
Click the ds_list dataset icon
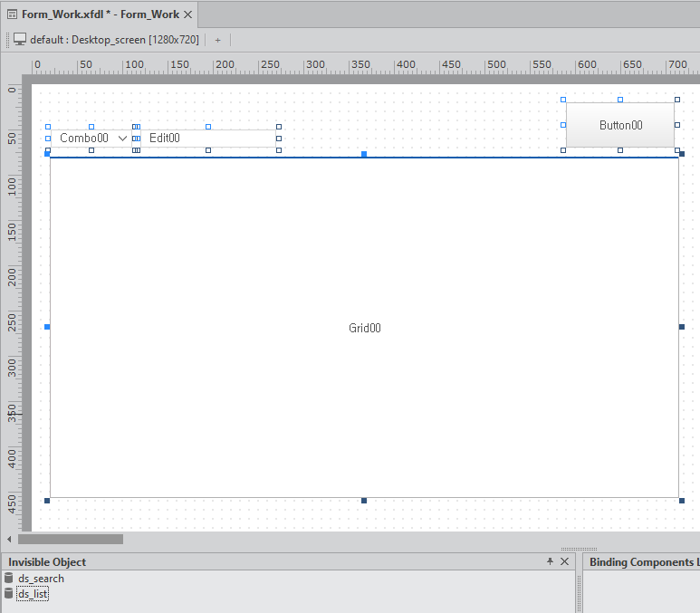pyautogui.click(x=9, y=594)
